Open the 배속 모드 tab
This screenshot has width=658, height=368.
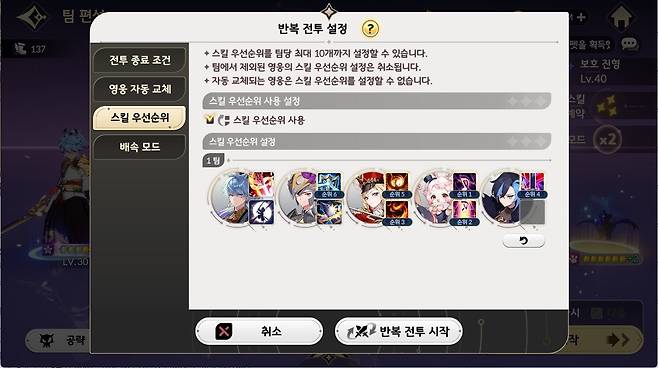click(140, 147)
